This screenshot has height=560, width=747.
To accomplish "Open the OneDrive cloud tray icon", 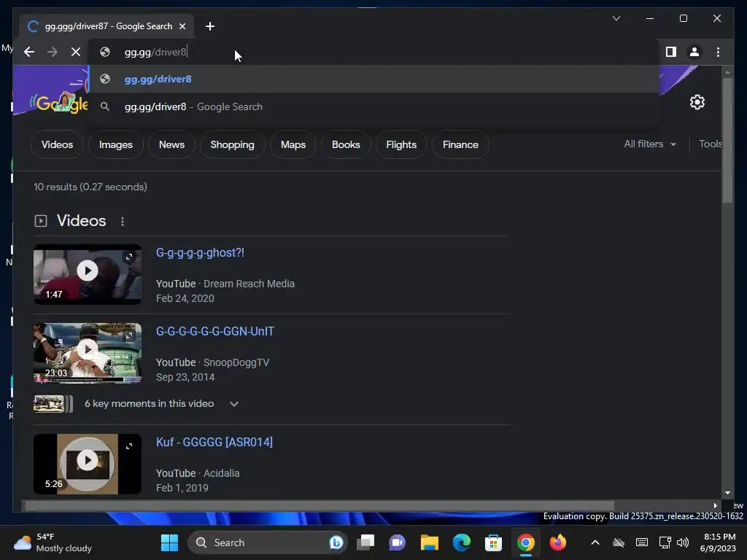I will pos(619,542).
